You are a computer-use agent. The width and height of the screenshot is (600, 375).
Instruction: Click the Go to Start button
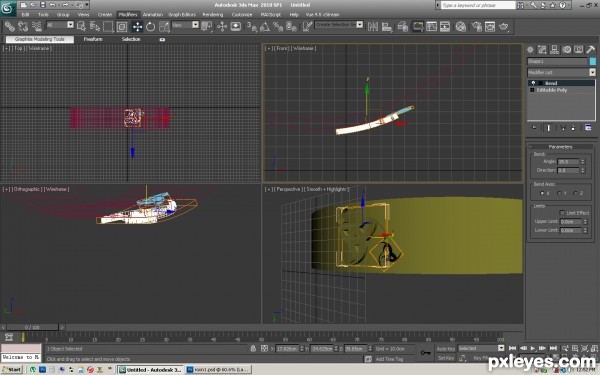[x=512, y=348]
